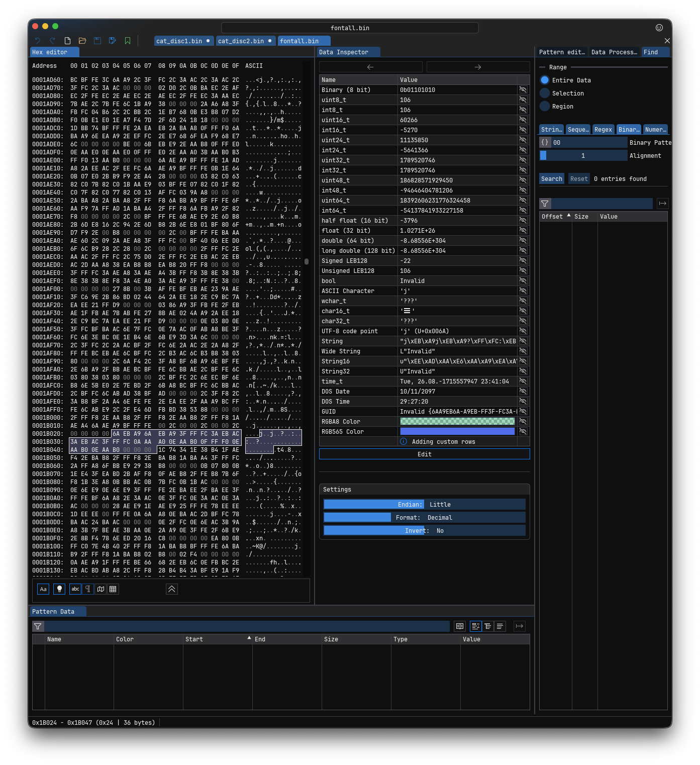Change the Format Decimal setting

pyautogui.click(x=424, y=517)
